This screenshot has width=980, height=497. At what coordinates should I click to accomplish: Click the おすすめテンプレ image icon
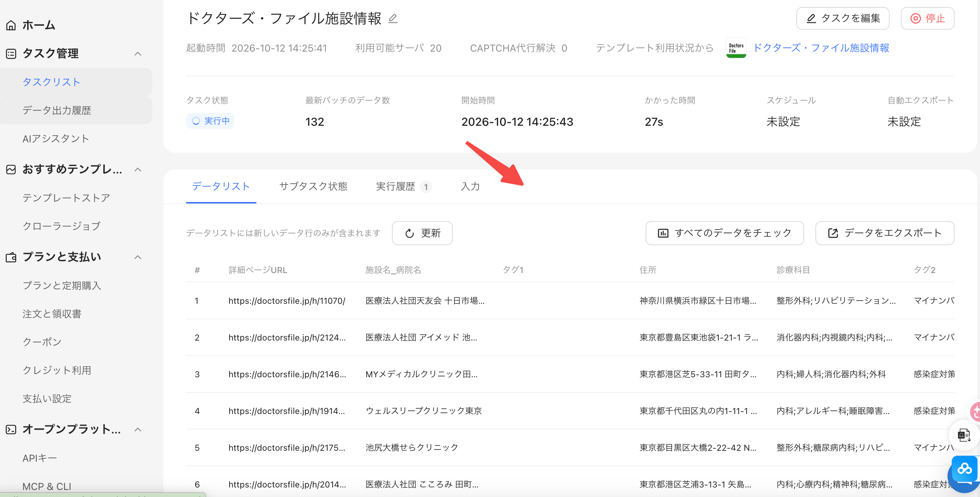[11, 169]
